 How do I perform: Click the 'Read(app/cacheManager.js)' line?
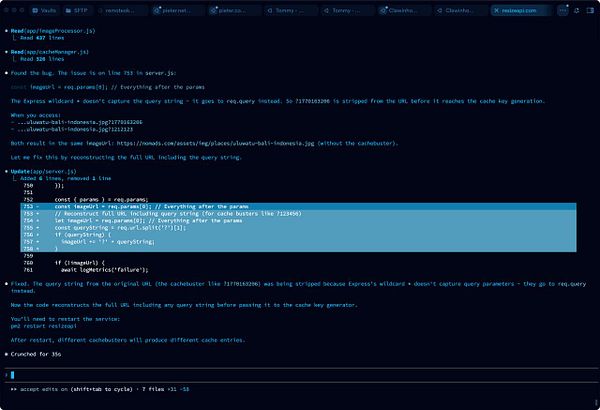click(50, 52)
